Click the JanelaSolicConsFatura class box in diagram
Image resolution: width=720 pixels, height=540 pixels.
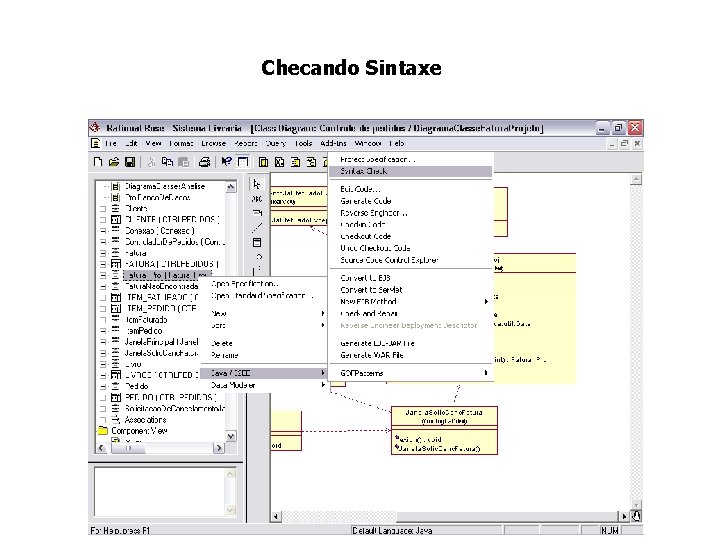[444, 430]
